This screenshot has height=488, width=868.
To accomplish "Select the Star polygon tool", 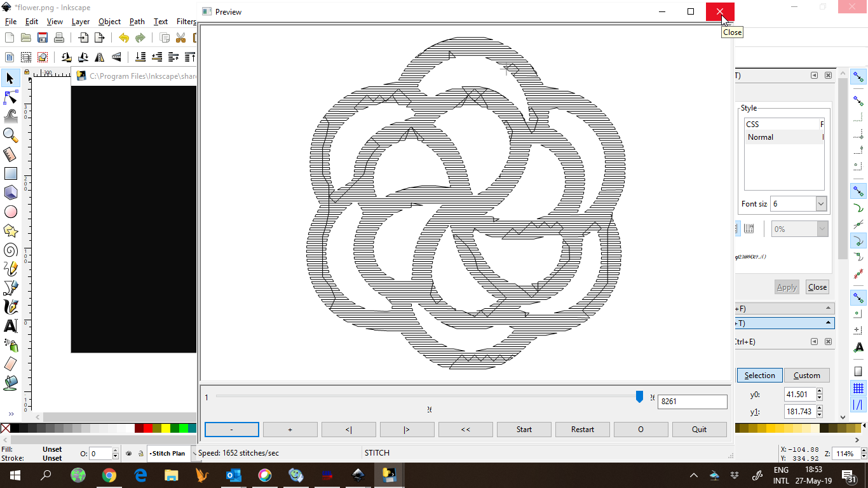I will pyautogui.click(x=10, y=231).
